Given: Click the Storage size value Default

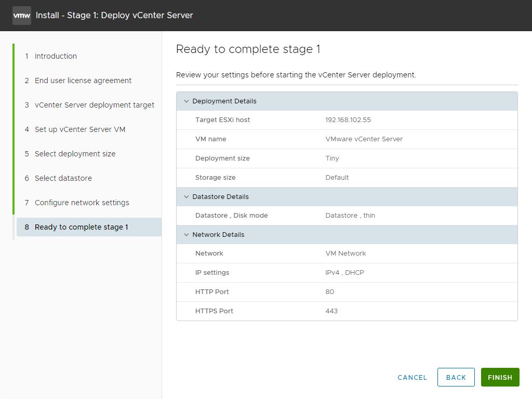Looking at the screenshot, I should pyautogui.click(x=337, y=178).
